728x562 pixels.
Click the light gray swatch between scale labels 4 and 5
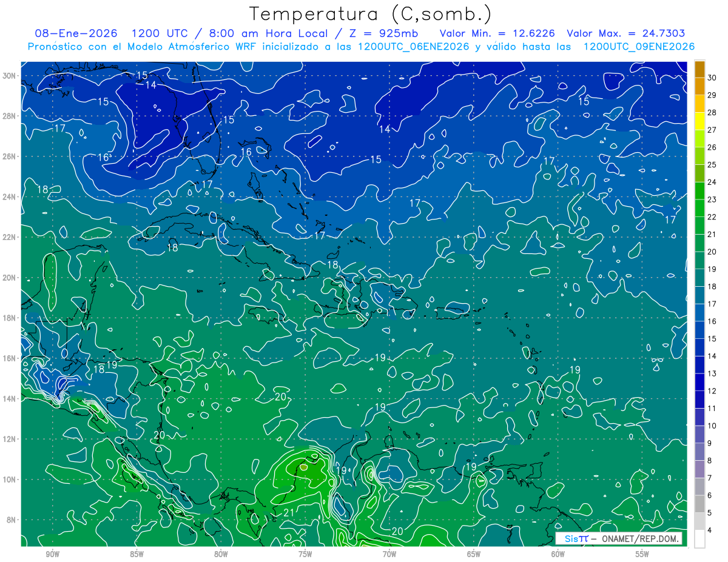click(x=699, y=521)
